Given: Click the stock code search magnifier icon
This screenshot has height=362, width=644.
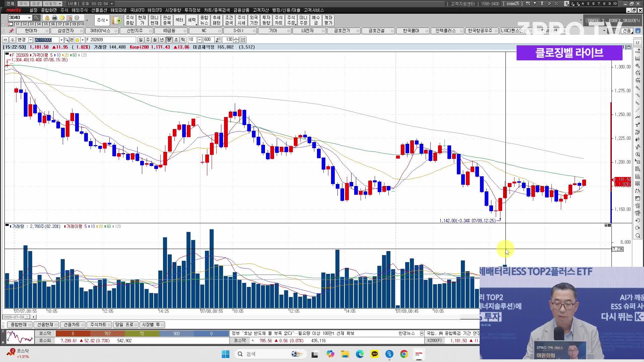Looking at the screenshot, I should click(66, 40).
